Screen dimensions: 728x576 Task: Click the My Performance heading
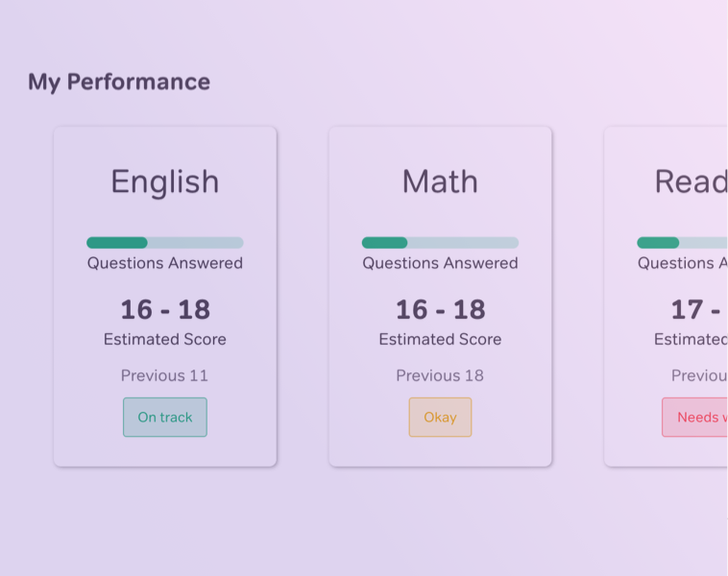119,83
